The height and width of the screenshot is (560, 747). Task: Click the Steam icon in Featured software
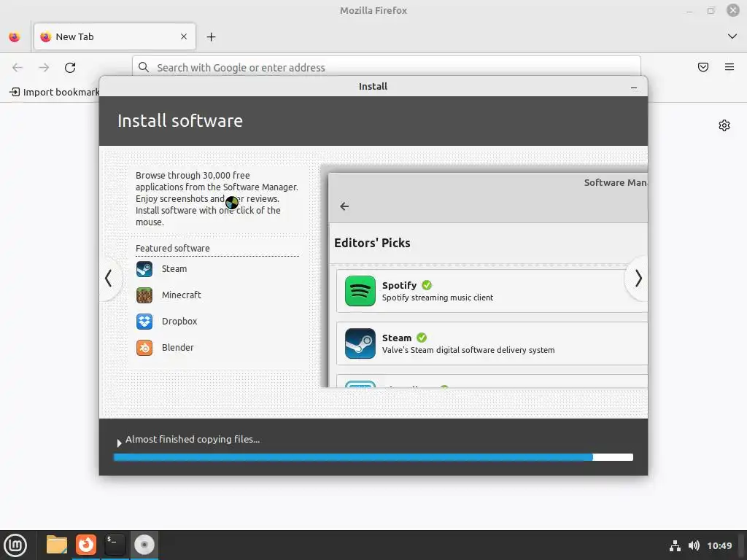(x=144, y=269)
